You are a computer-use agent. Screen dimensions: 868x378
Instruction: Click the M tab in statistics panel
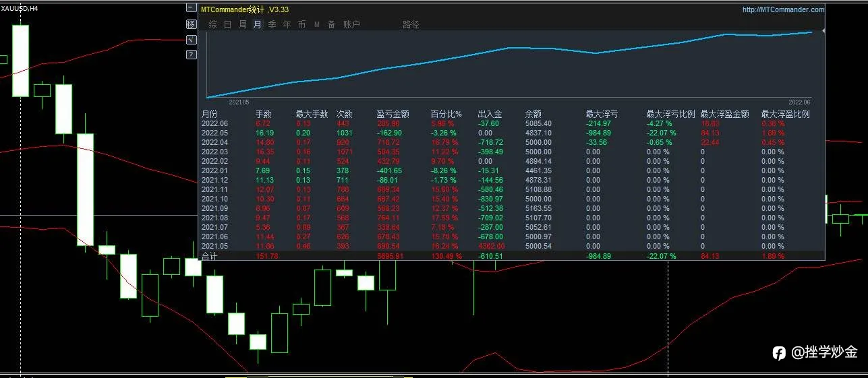click(317, 24)
